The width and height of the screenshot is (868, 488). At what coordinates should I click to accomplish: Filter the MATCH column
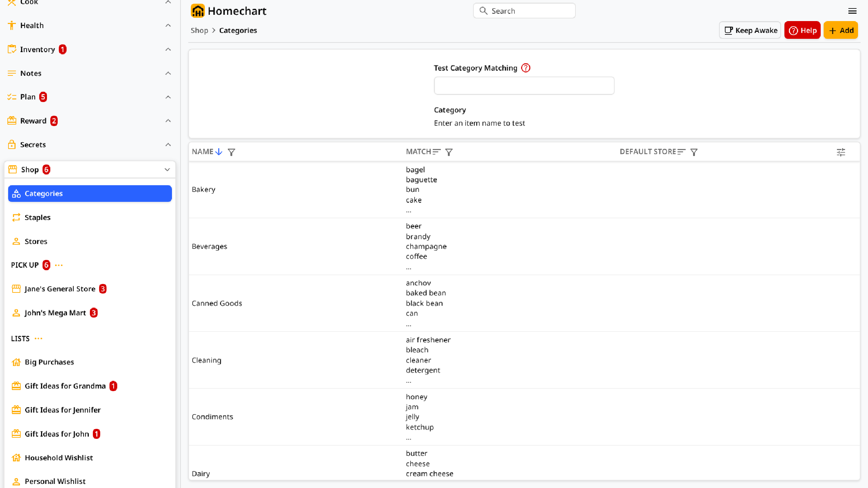pos(449,152)
